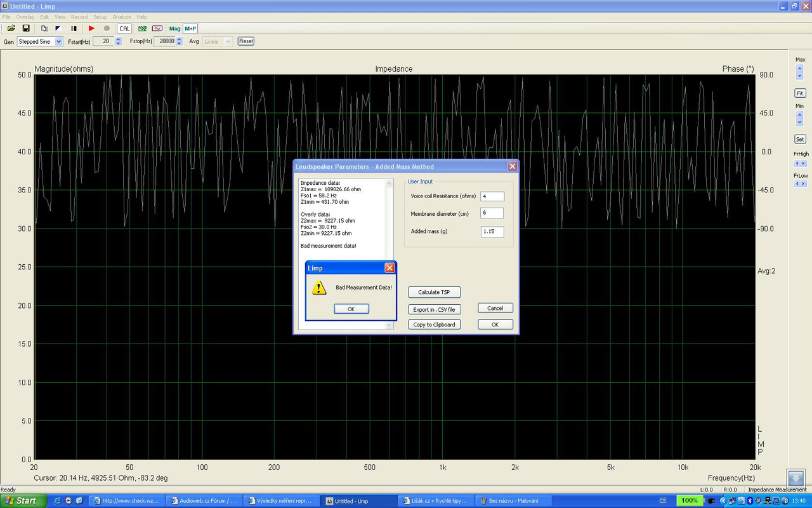Click the Added mass input field

[x=492, y=232]
